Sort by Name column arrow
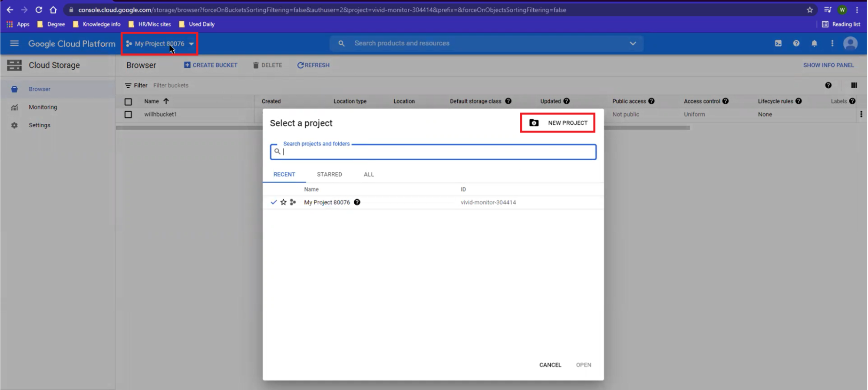 166,101
